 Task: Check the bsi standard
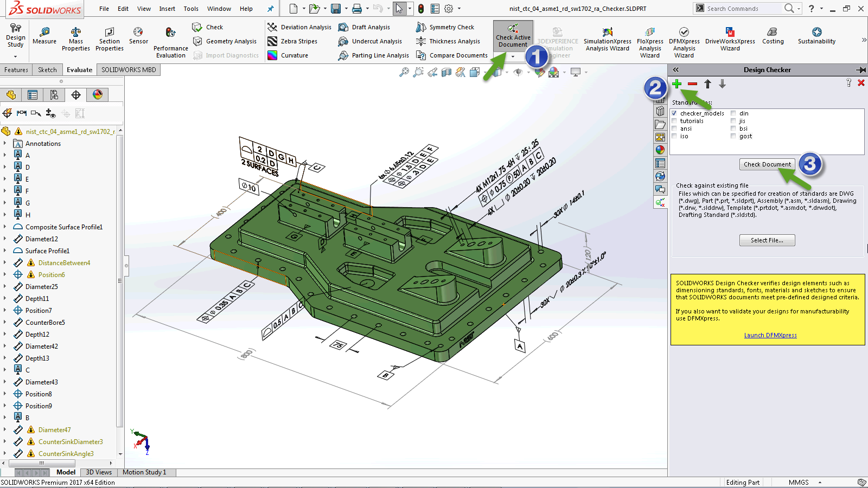[733, 129]
